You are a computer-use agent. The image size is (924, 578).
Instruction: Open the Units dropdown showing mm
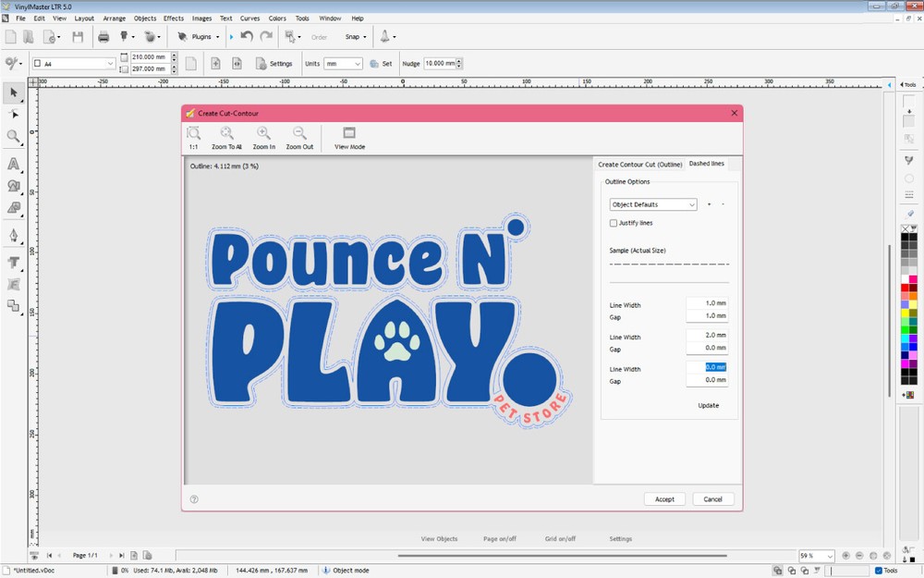coord(346,63)
